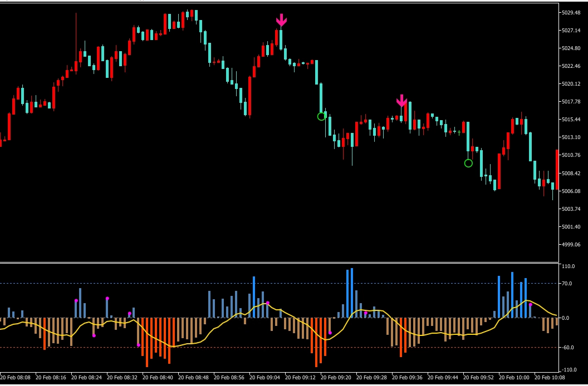The width and height of the screenshot is (588, 386).
Task: Click the leftmost magenta dot in oscillator
Action: pyautogui.click(x=76, y=301)
